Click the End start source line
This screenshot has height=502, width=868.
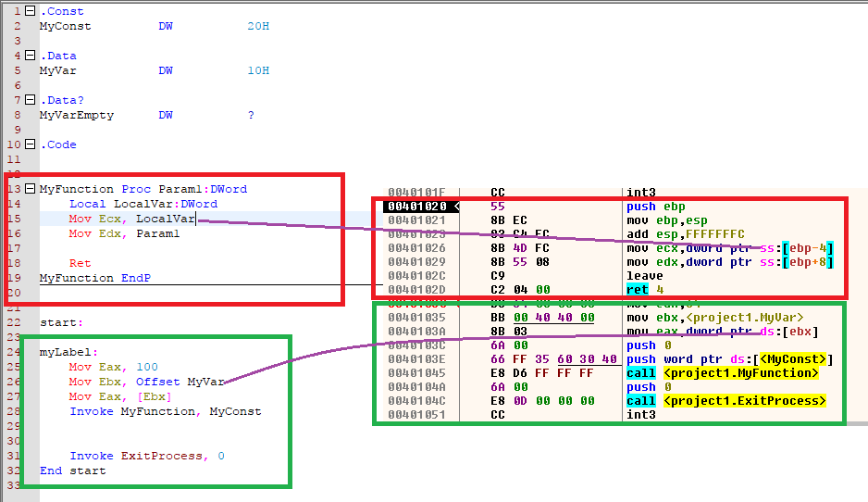coord(72,471)
